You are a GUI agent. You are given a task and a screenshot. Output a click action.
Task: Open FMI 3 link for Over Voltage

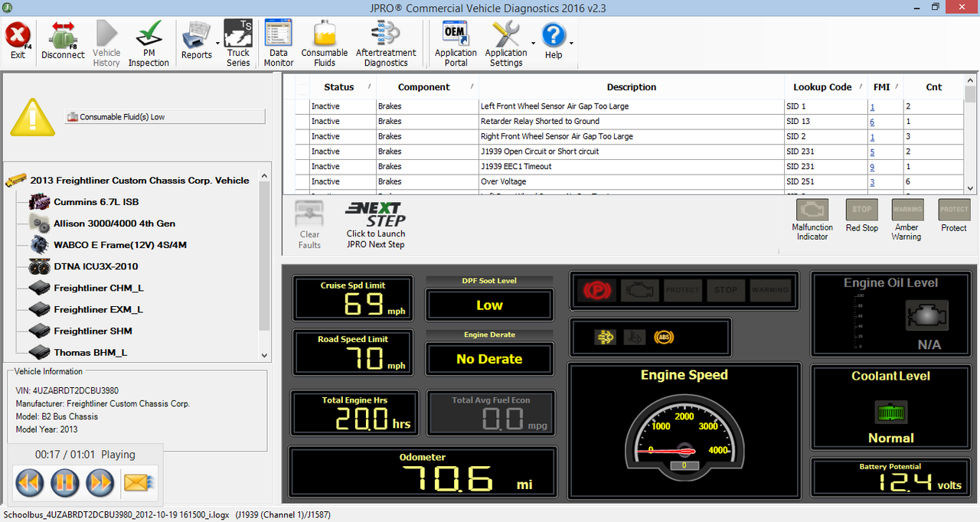pyautogui.click(x=872, y=181)
